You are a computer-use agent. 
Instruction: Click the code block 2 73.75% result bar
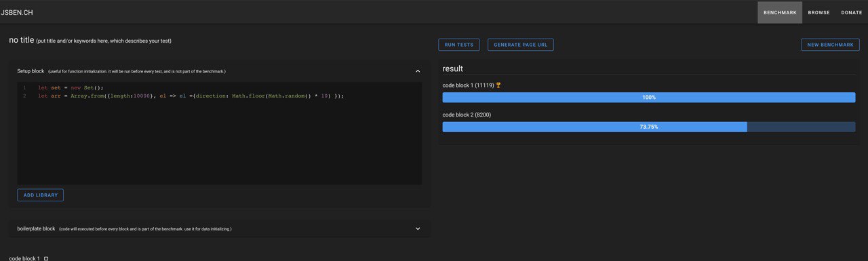tap(649, 127)
